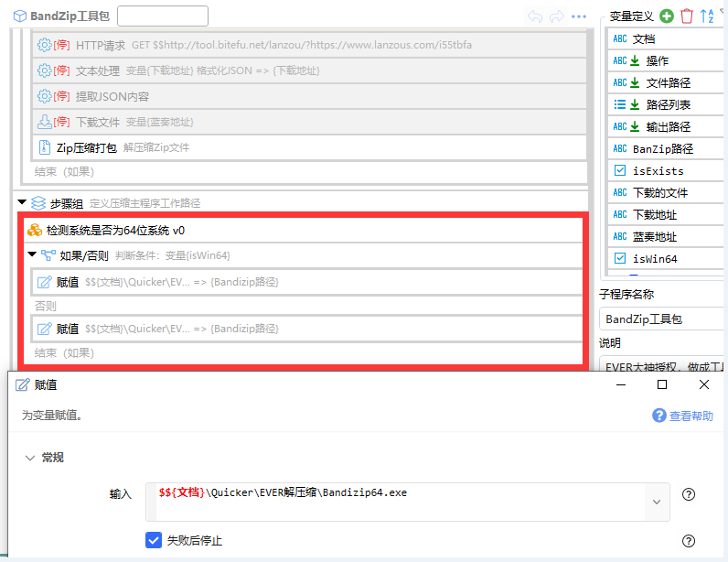
Task: Click the download icon of 下载文件 step
Action: pos(44,122)
